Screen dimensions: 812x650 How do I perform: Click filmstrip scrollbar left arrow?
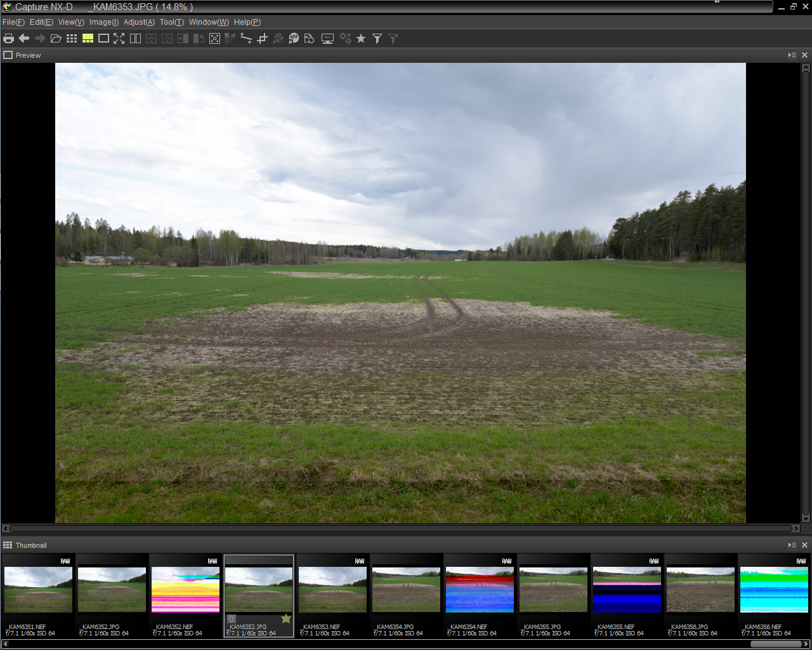point(4,644)
